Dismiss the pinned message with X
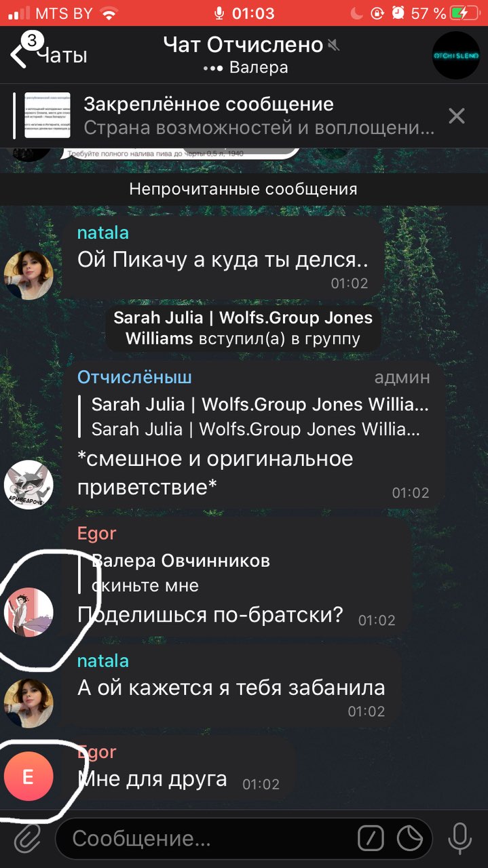488x868 pixels. 457,116
